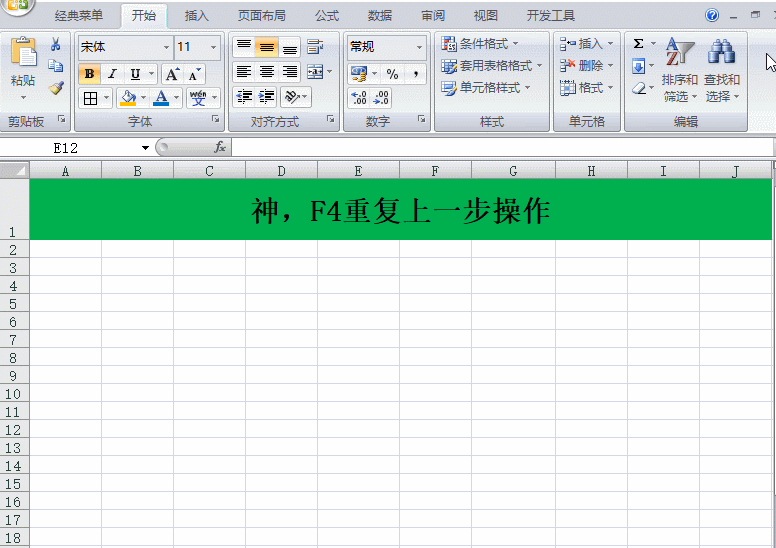Center text horizontally
Viewport: 776px width, 548px height.
pos(266,72)
